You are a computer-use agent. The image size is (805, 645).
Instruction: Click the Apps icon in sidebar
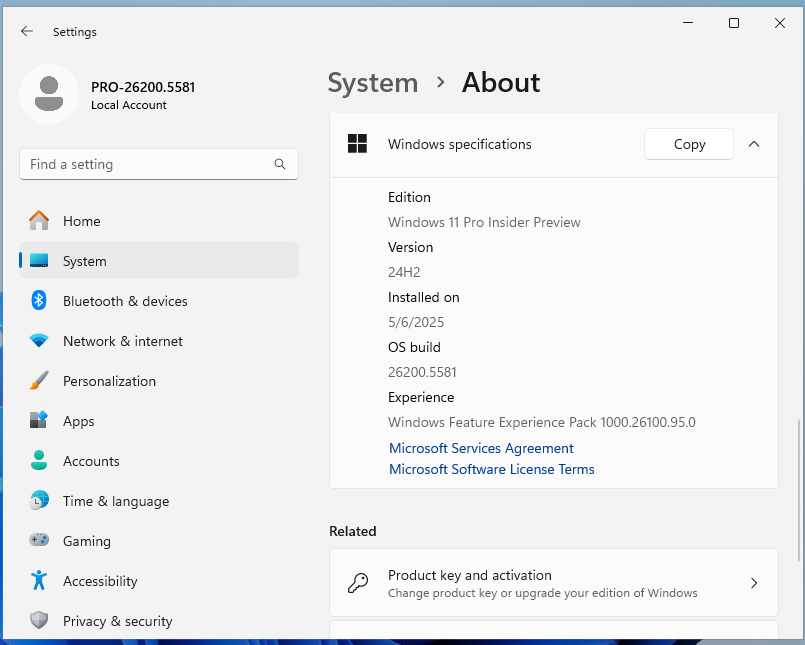click(39, 420)
